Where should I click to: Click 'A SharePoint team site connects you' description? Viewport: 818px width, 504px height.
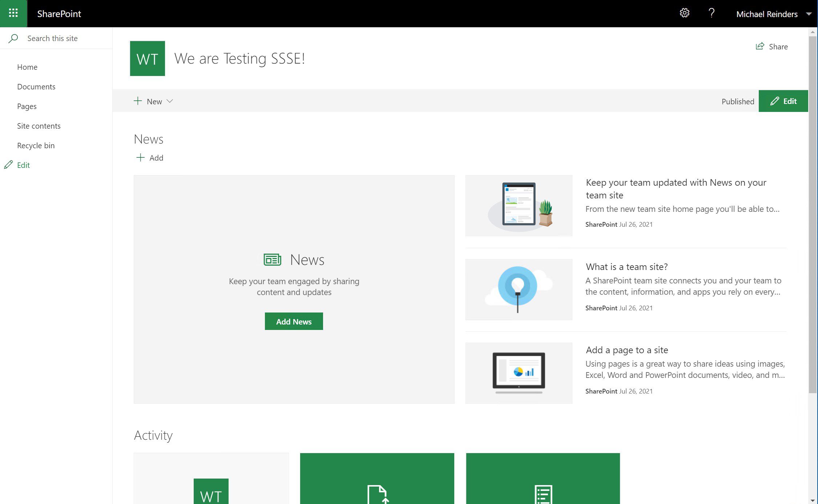point(683,286)
